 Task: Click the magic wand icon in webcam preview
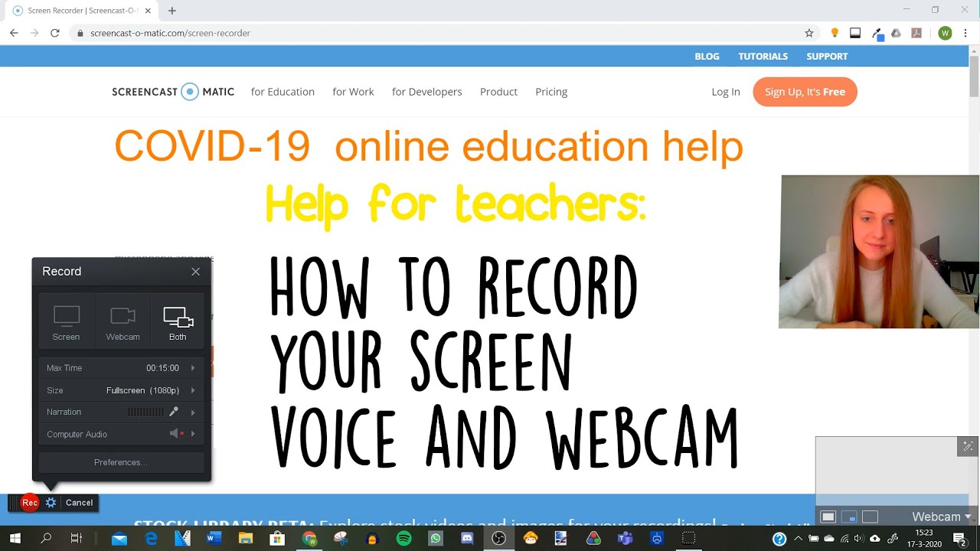[x=968, y=446]
